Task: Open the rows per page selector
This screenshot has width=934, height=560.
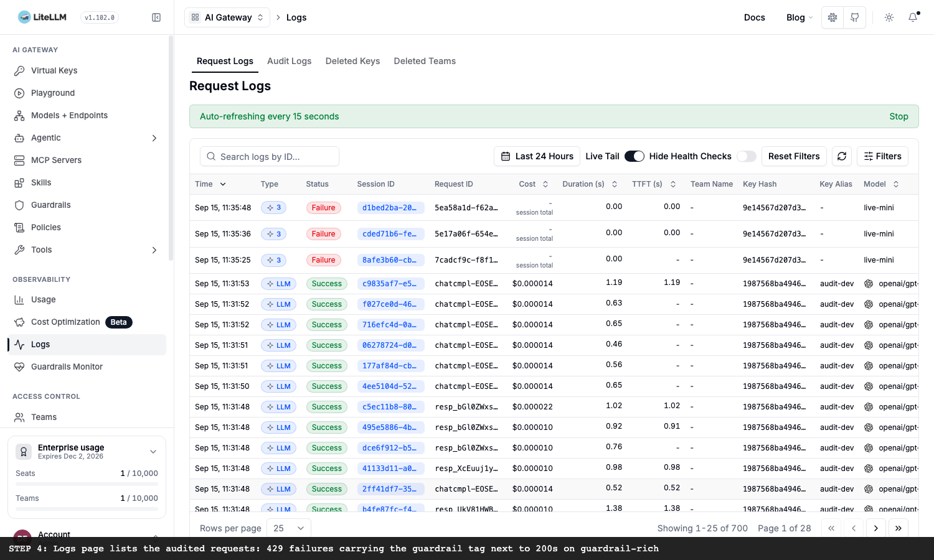Action: tap(289, 528)
